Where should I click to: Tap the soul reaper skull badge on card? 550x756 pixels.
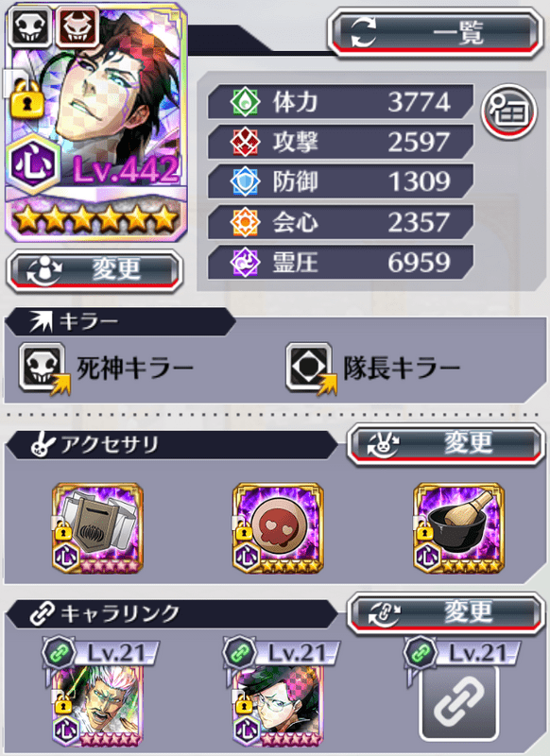click(30, 26)
